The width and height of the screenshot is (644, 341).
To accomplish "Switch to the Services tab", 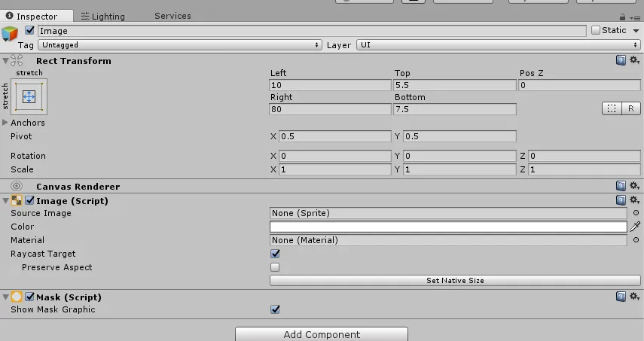I will coord(172,16).
